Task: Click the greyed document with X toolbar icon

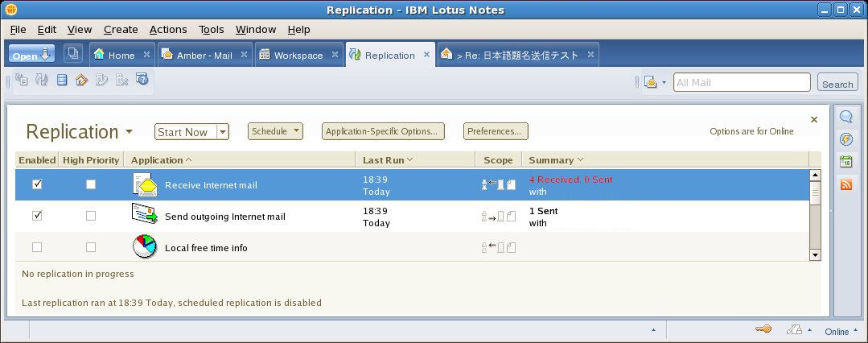Action: tap(121, 80)
